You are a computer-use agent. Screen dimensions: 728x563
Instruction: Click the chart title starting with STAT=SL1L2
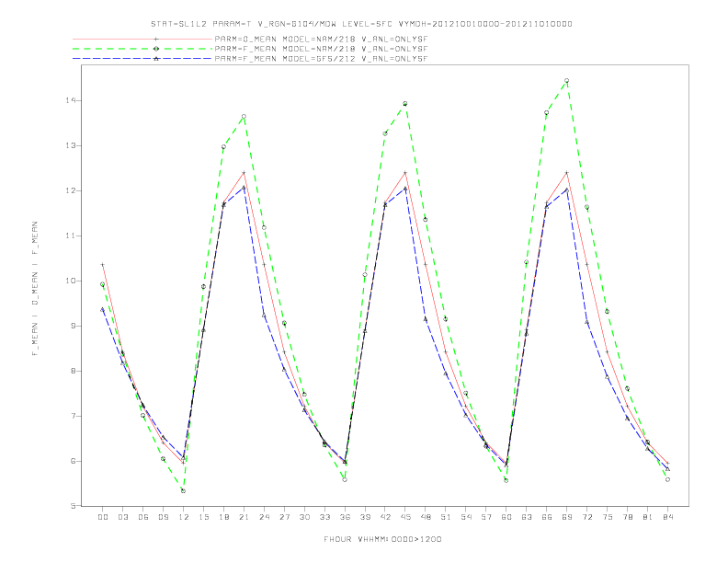[x=361, y=24]
